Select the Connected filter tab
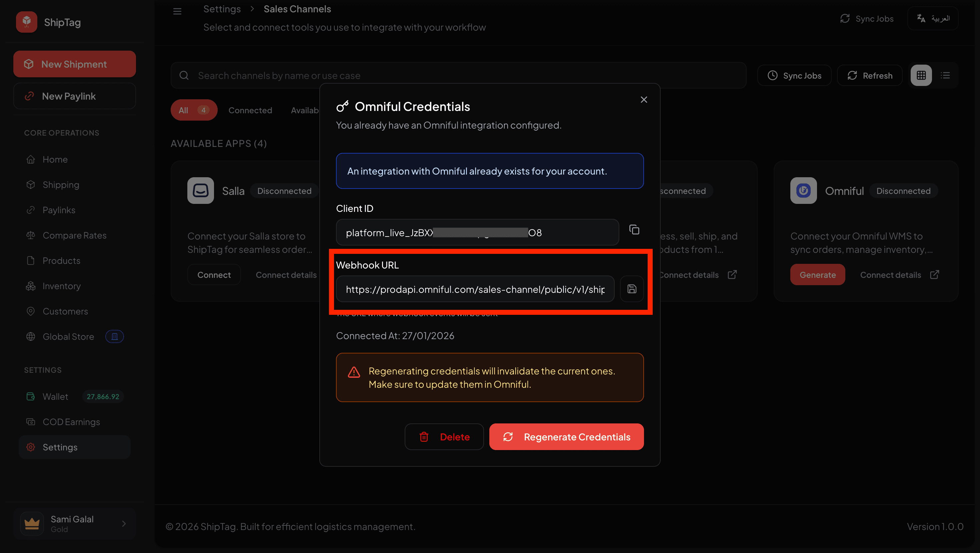The height and width of the screenshot is (553, 980). pos(250,110)
